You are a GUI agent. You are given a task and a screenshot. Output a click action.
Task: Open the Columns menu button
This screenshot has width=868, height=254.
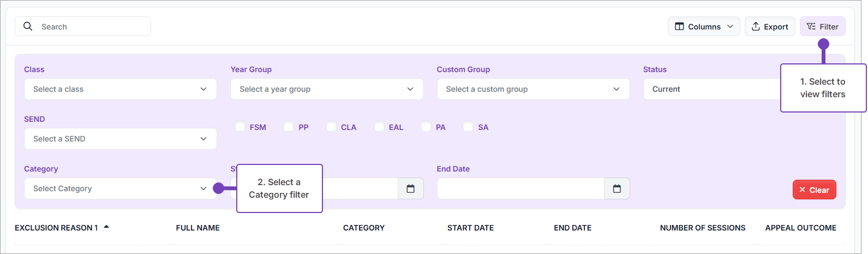[x=703, y=26]
